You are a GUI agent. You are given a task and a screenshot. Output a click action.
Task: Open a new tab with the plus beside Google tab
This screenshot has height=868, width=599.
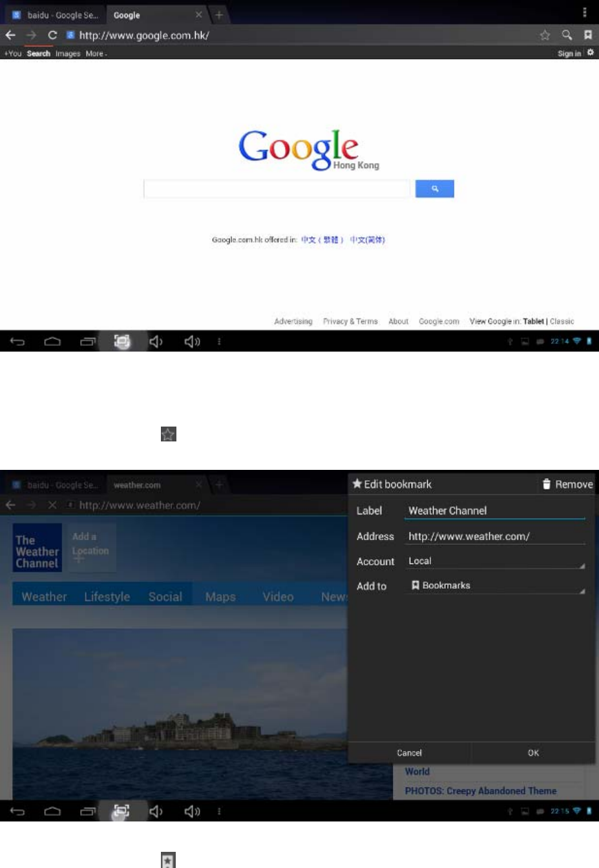(x=219, y=14)
